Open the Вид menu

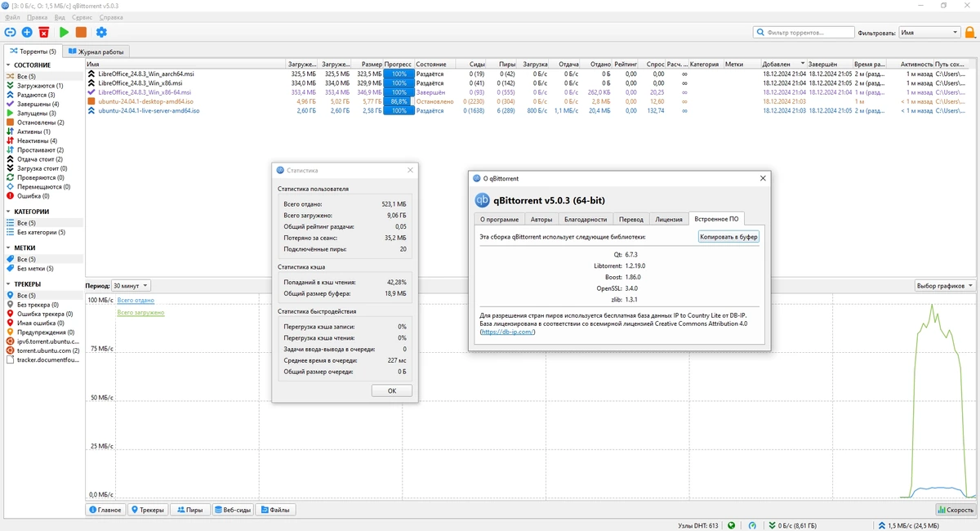[60, 17]
